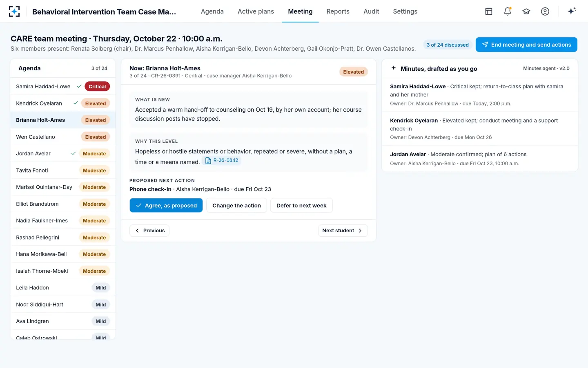Select Tavita Fonoti agenda row

point(63,170)
